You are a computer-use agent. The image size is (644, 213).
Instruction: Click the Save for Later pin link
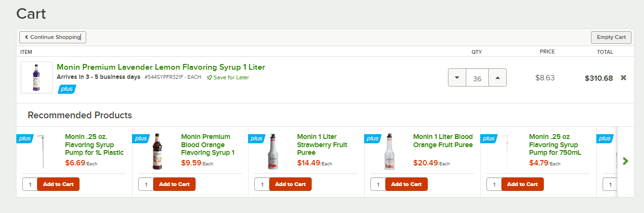tap(228, 77)
